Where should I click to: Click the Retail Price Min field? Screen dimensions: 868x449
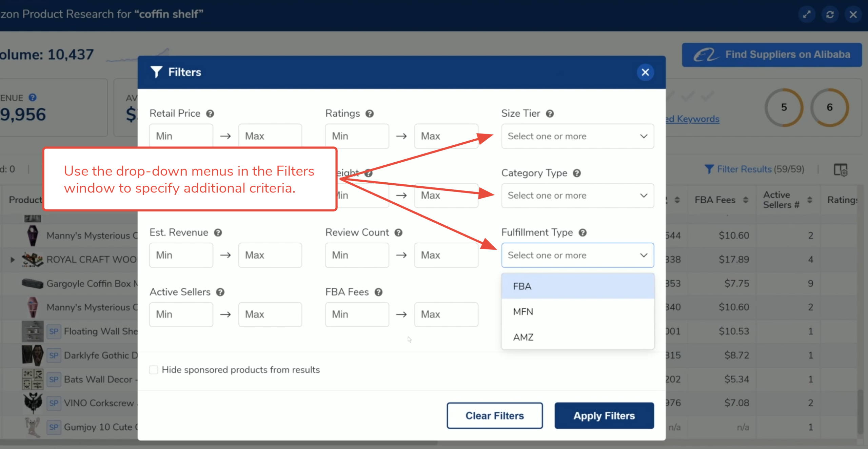point(181,136)
